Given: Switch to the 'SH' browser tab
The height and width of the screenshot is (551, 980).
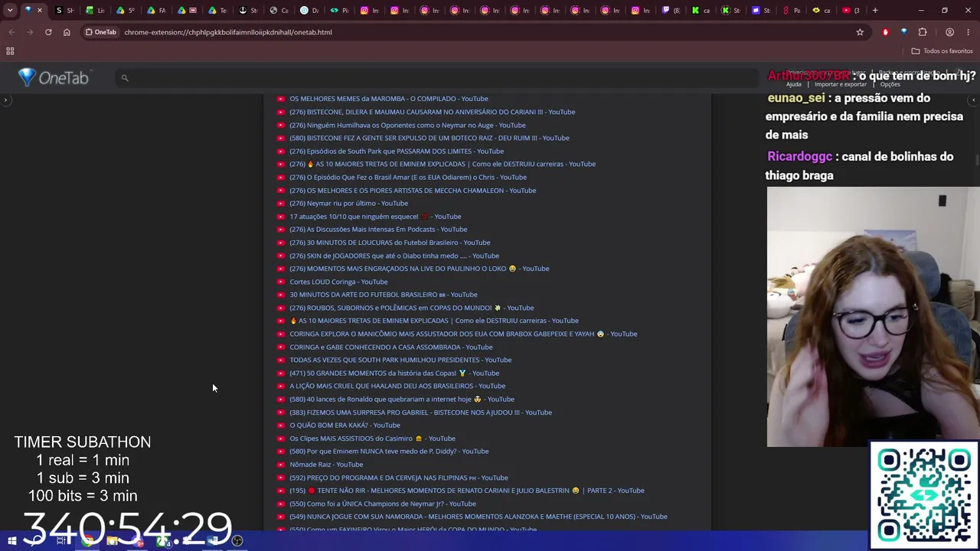Looking at the screenshot, I should pyautogui.click(x=64, y=11).
